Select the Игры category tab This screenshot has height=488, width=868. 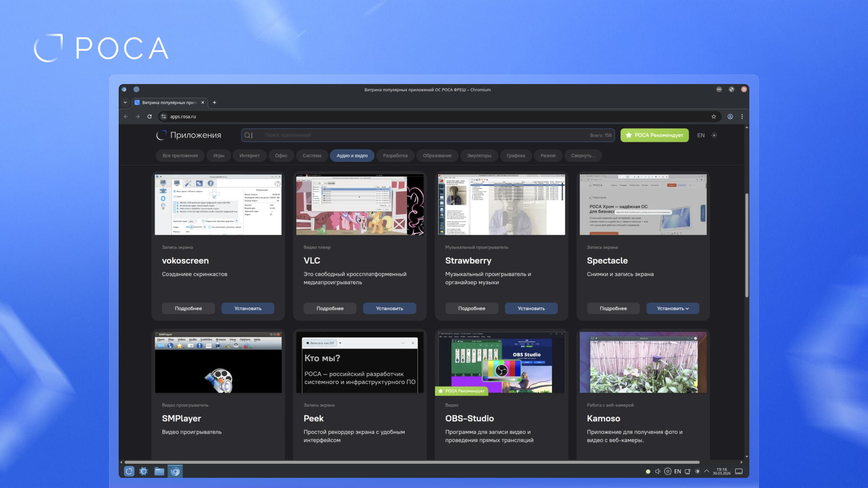tap(218, 156)
